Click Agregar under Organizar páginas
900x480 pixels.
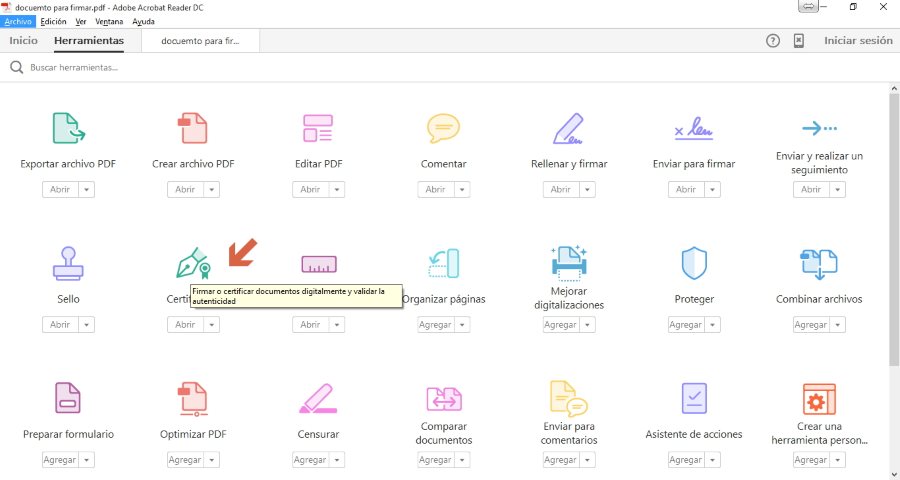pyautogui.click(x=436, y=324)
